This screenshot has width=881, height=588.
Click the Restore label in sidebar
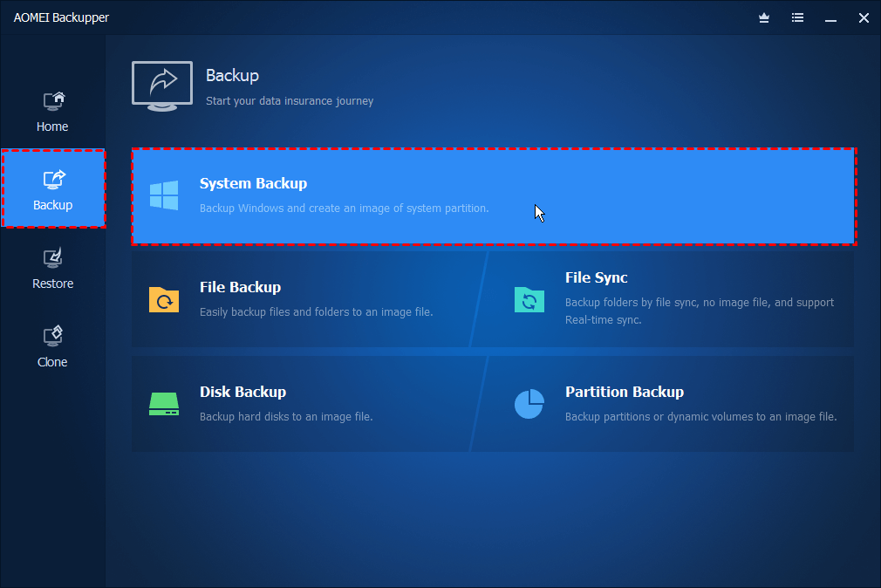(53, 284)
